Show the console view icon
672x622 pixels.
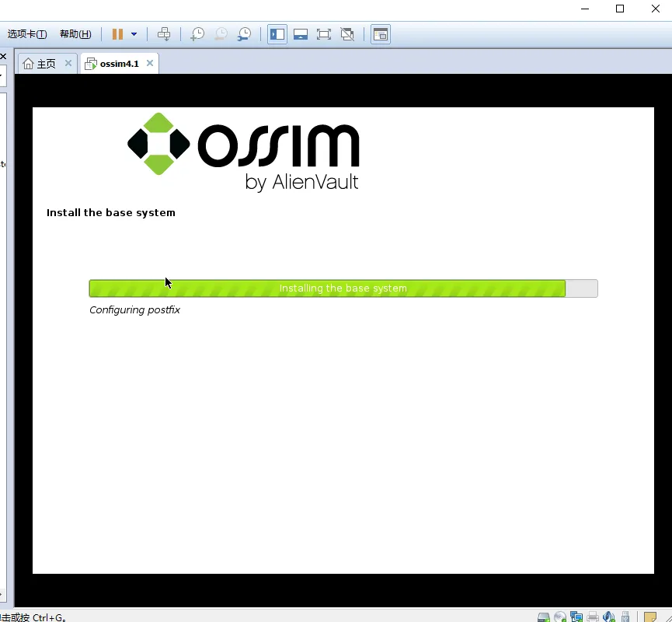pyautogui.click(x=380, y=34)
